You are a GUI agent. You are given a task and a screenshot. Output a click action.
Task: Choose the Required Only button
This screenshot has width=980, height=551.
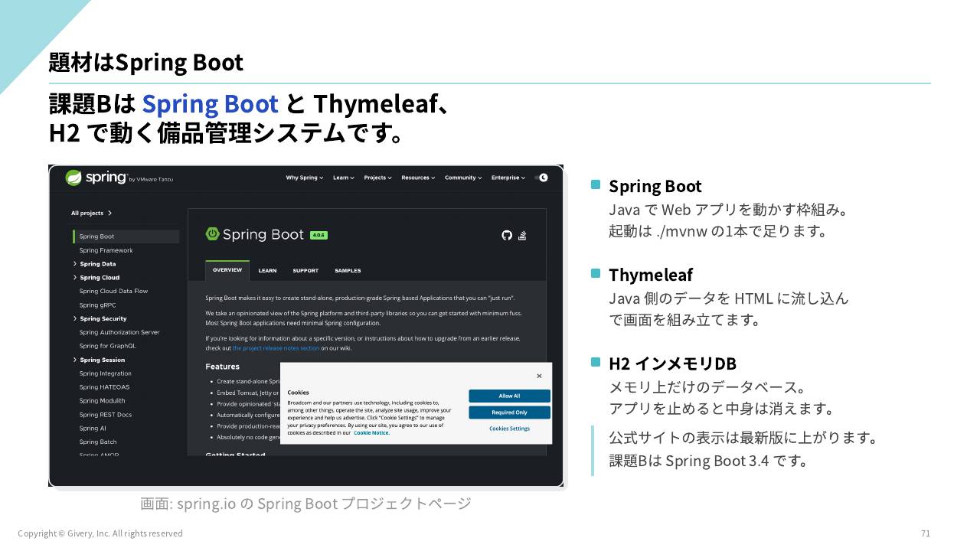509,412
